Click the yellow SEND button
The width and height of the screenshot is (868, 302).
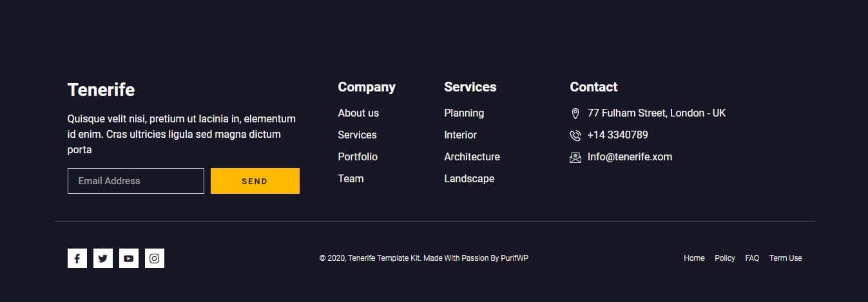[x=255, y=181]
